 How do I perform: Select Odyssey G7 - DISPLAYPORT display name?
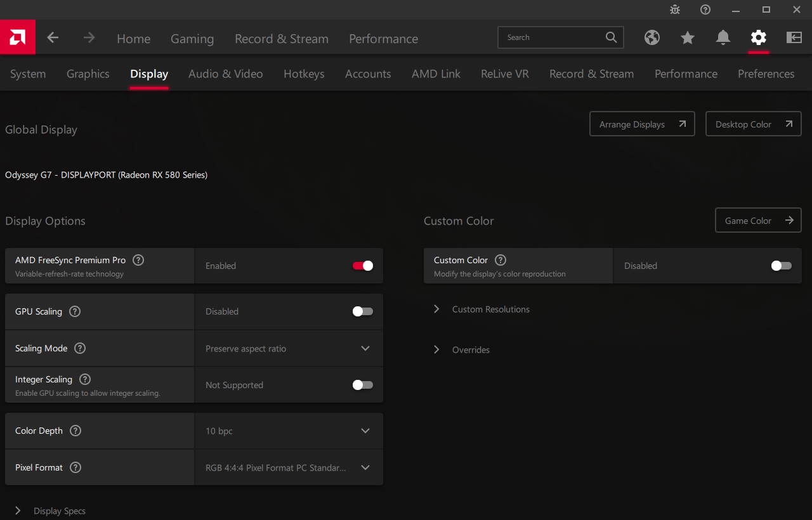(x=106, y=174)
